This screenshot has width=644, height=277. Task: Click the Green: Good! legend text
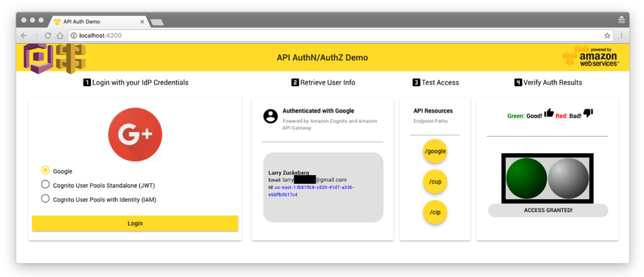524,116
